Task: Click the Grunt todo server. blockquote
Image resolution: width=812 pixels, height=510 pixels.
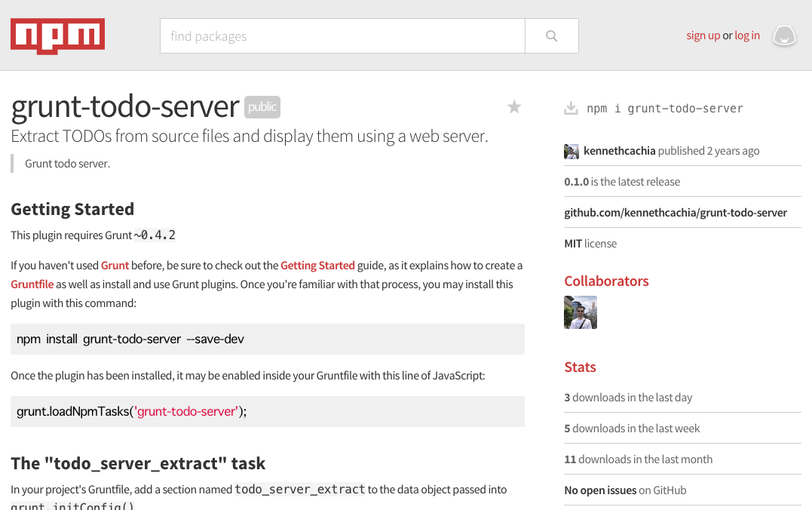Action: pyautogui.click(x=67, y=164)
